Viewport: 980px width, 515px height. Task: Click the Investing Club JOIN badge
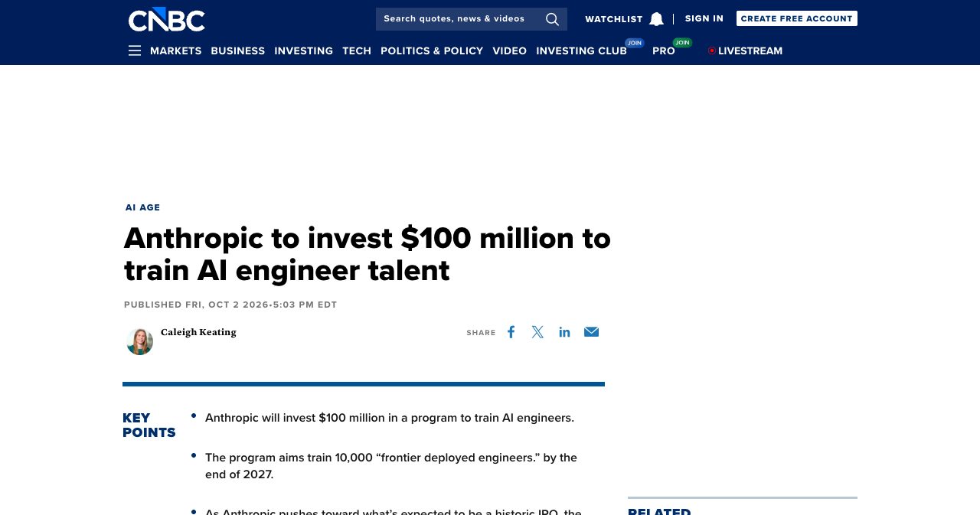[x=635, y=43]
